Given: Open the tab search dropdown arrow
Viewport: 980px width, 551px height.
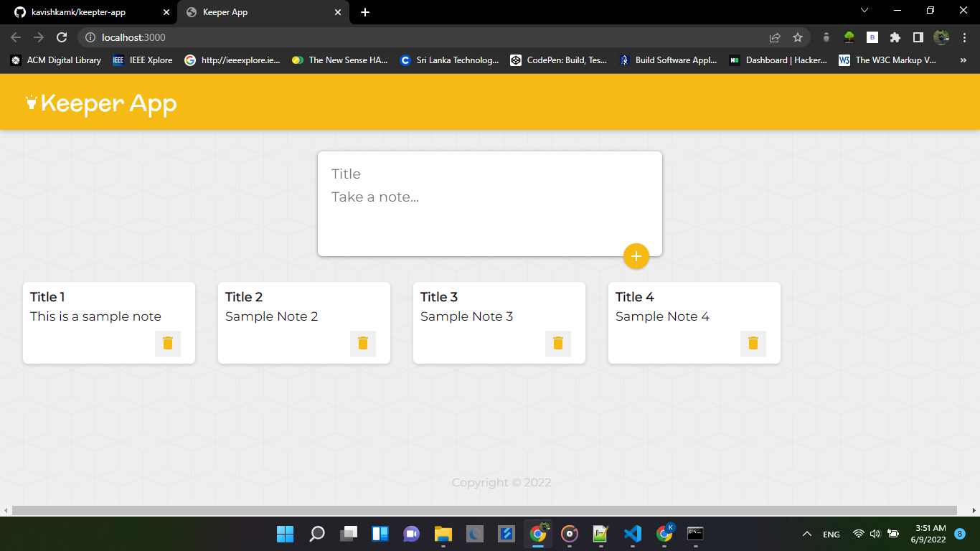Looking at the screenshot, I should point(864,10).
